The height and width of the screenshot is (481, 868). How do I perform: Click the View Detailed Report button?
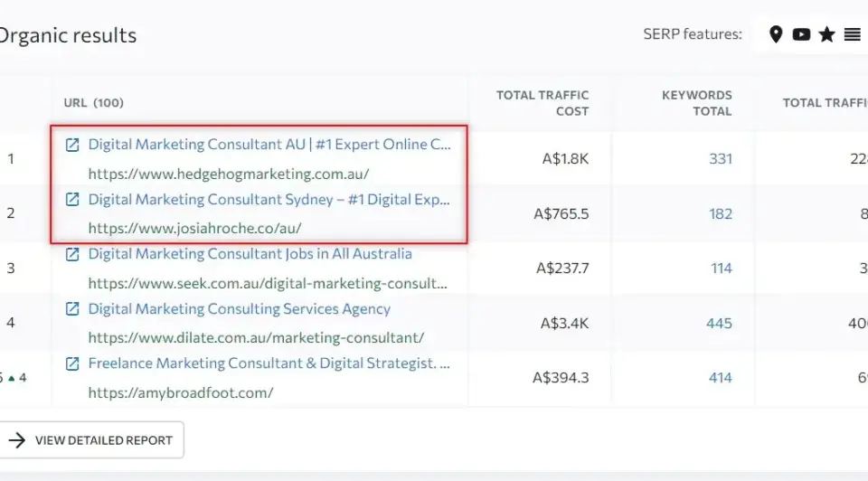coord(90,440)
